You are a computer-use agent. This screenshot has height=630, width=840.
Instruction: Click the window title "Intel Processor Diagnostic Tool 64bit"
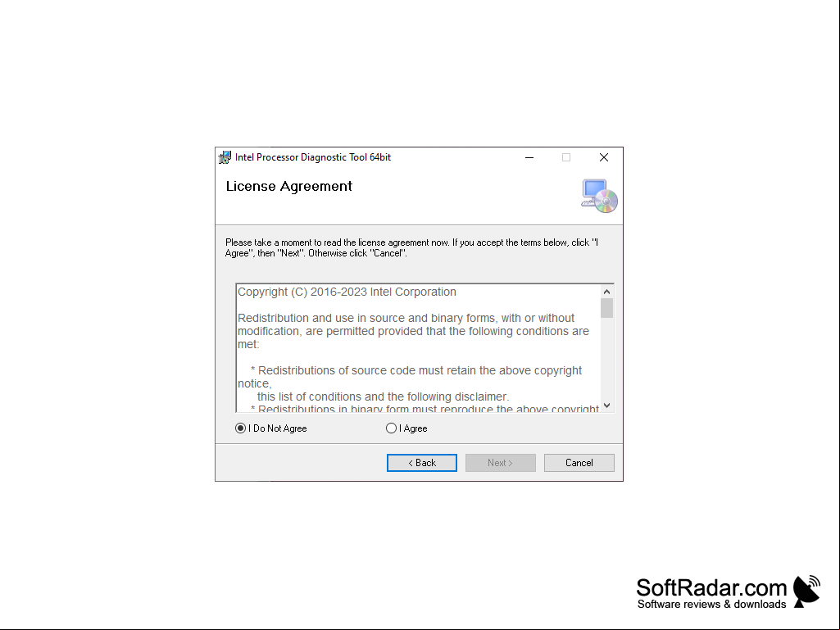point(313,157)
